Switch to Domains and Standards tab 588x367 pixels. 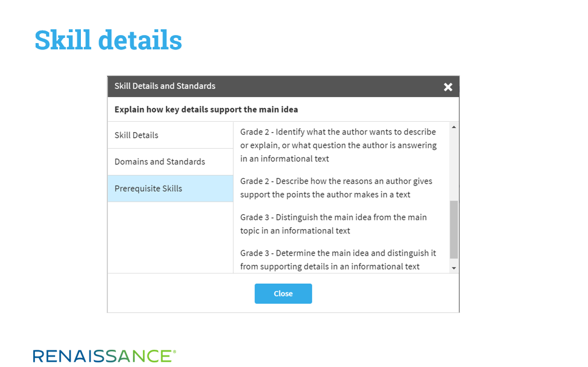click(170, 162)
